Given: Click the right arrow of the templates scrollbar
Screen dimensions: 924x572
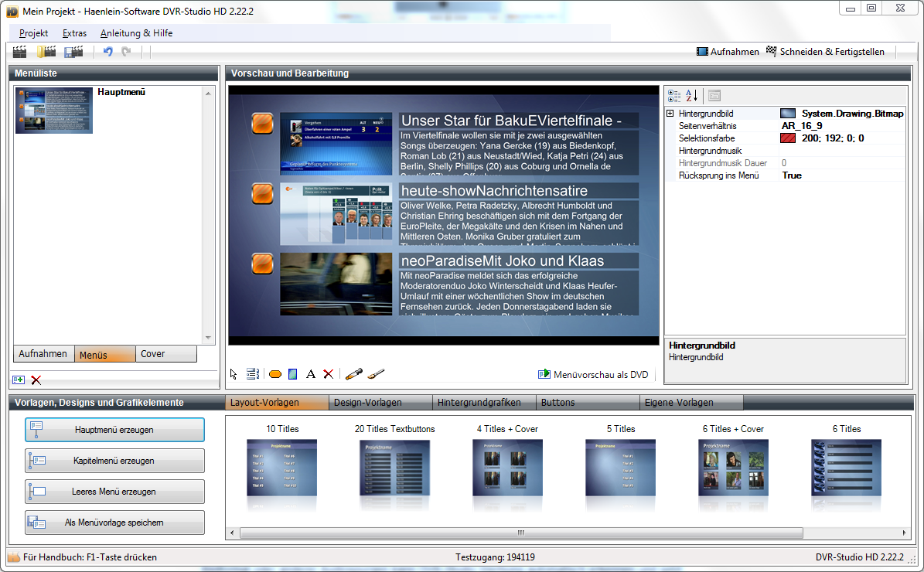Looking at the screenshot, I should tap(904, 533).
